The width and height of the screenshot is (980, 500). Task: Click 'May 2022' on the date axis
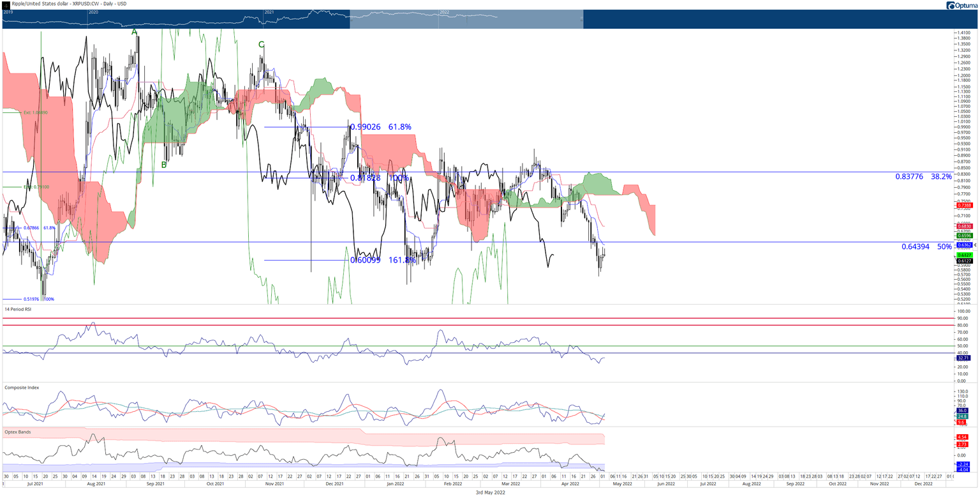622,484
